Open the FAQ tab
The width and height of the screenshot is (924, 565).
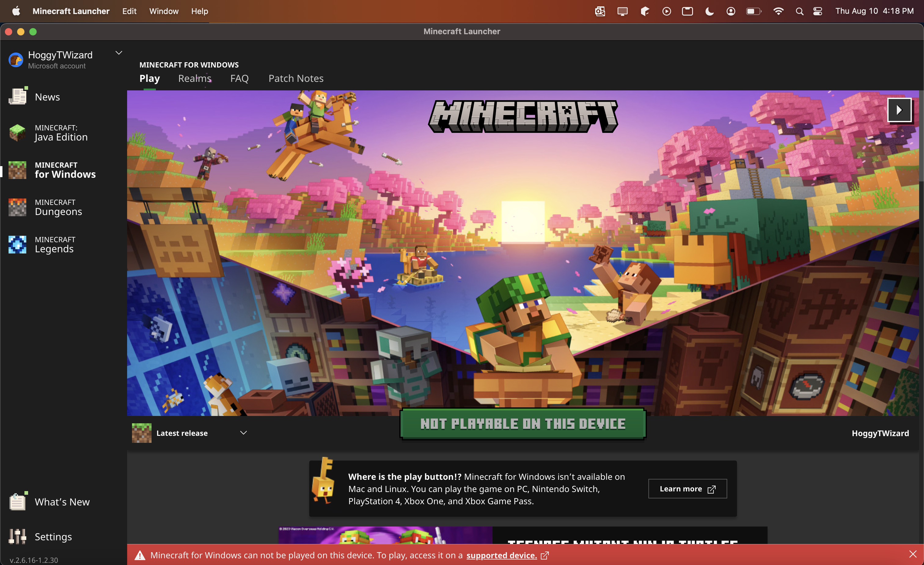click(239, 78)
